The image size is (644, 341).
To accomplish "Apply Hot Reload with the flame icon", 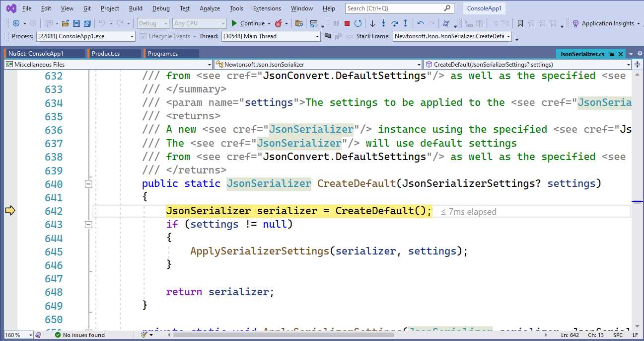I will [x=279, y=23].
